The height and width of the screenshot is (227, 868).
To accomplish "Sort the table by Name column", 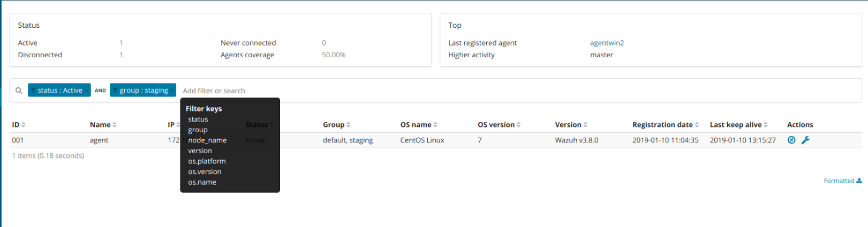I will point(103,125).
